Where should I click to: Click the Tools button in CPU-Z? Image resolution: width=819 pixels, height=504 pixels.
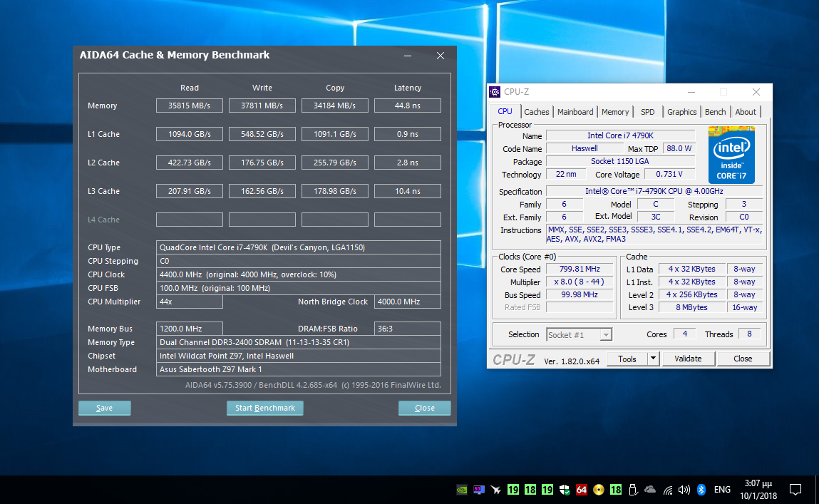(x=627, y=359)
